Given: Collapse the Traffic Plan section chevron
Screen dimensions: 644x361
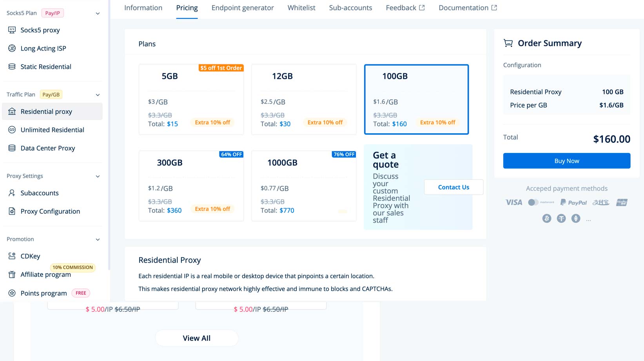Looking at the screenshot, I should tap(98, 95).
